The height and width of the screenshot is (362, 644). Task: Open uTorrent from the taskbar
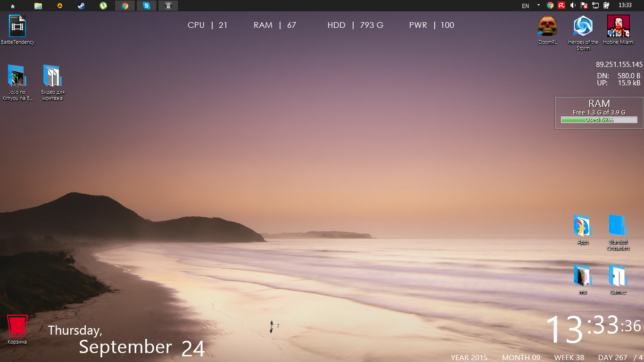click(x=103, y=6)
